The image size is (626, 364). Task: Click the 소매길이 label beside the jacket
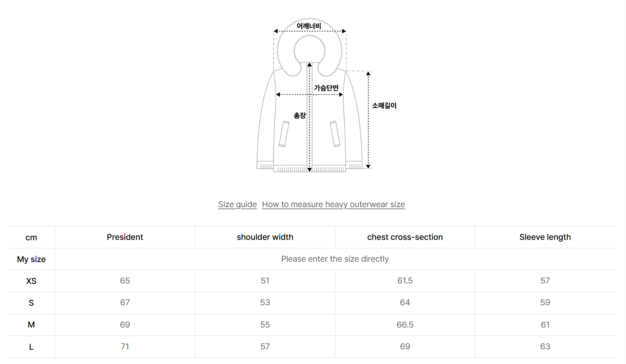(384, 106)
